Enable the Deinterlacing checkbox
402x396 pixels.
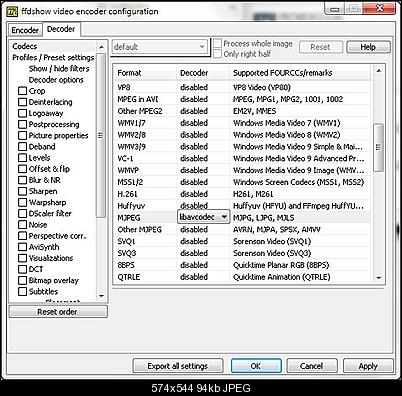(x=23, y=102)
